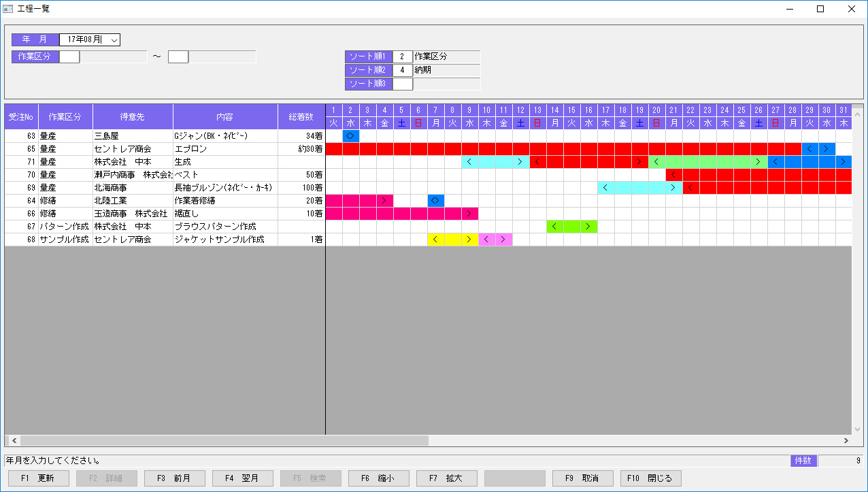This screenshot has height=492, width=868.
Task: Select the 北陸工業 customer cell
Action: click(x=133, y=201)
